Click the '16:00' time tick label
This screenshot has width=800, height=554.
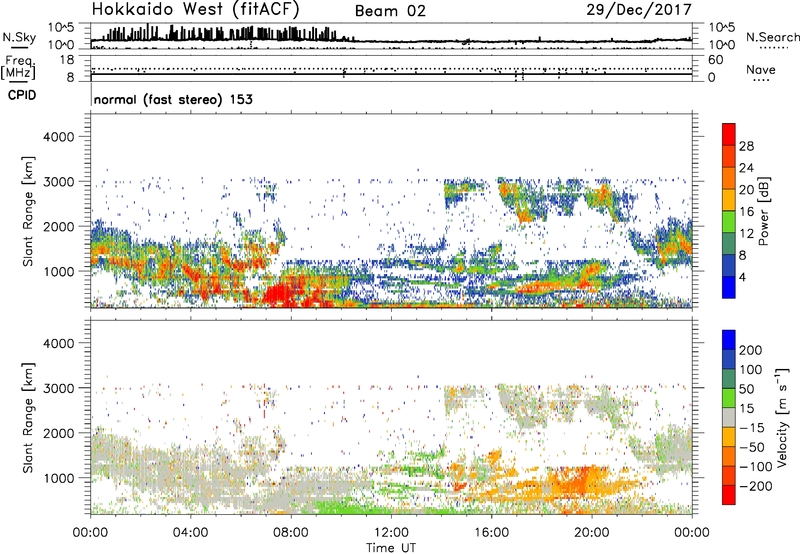tap(491, 533)
